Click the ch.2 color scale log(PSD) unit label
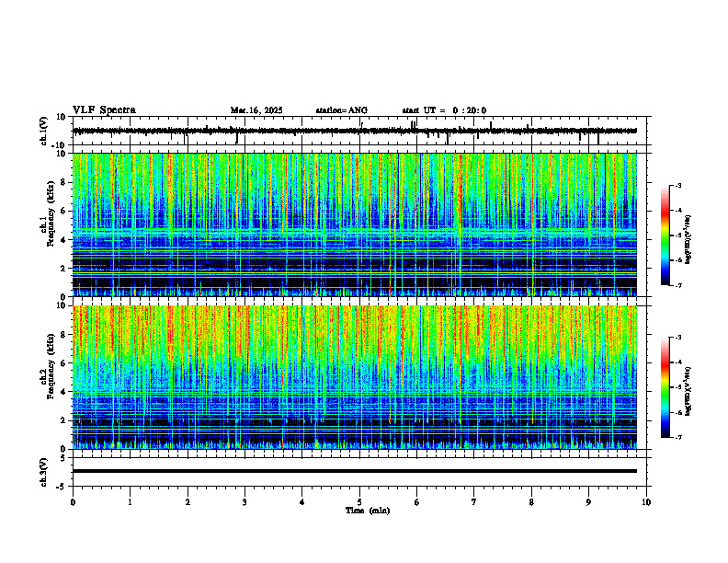The height and width of the screenshot is (563, 728). point(688,392)
